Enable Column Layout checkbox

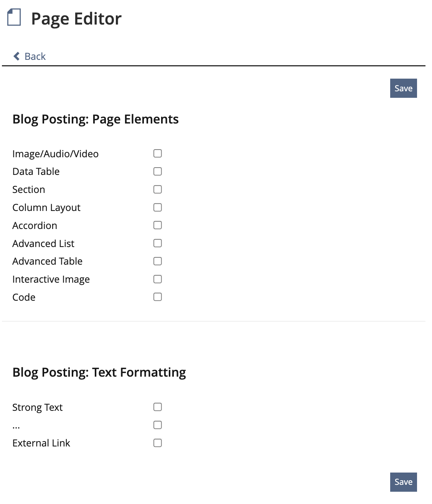pos(158,208)
